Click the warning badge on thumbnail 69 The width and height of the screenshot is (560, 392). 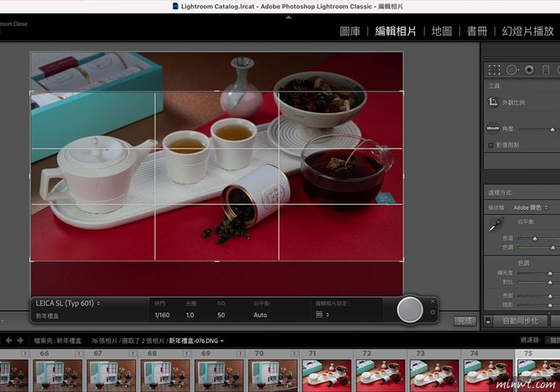pyautogui.click(x=240, y=353)
